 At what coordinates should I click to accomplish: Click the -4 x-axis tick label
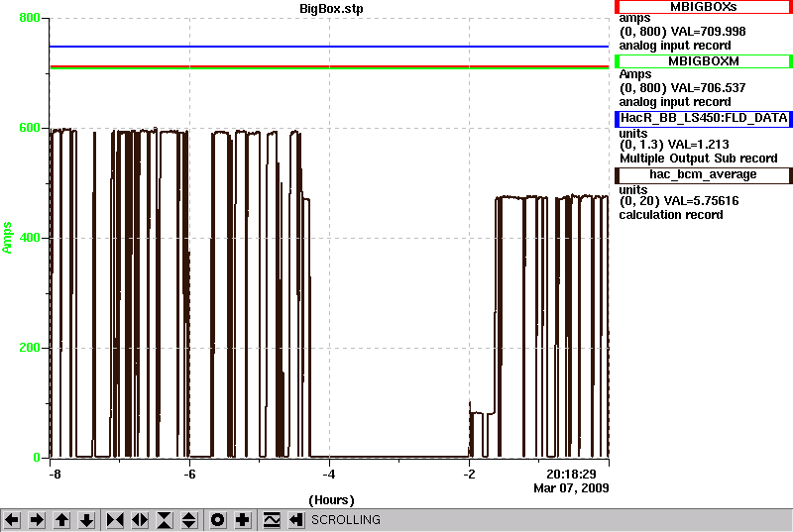[329, 475]
